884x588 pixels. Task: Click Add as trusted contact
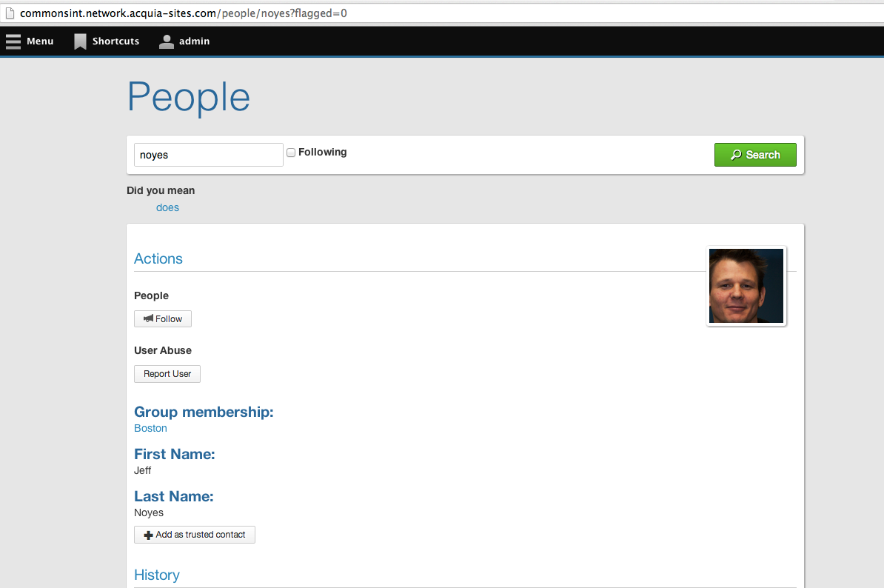195,534
